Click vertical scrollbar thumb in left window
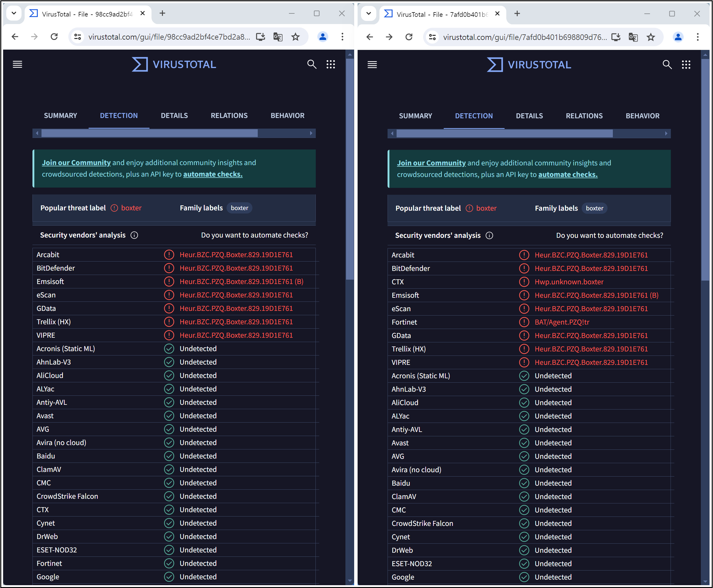This screenshot has width=713, height=588. tap(350, 169)
